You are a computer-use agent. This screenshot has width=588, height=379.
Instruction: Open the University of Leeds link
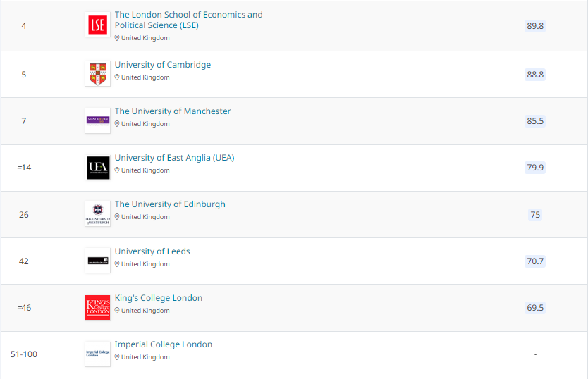pyautogui.click(x=152, y=251)
